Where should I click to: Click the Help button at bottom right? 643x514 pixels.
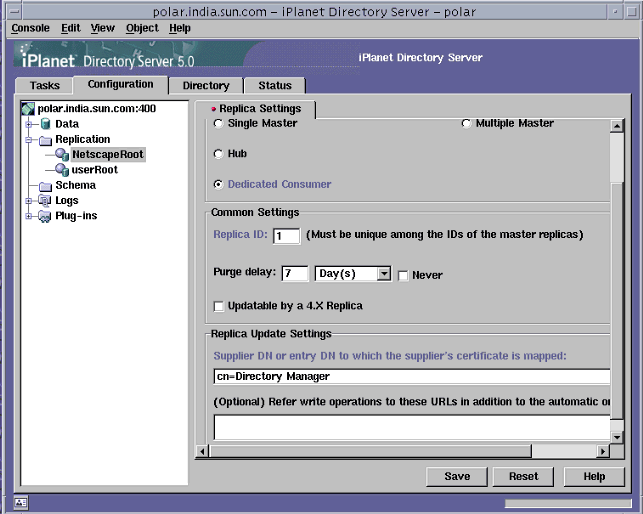click(594, 476)
